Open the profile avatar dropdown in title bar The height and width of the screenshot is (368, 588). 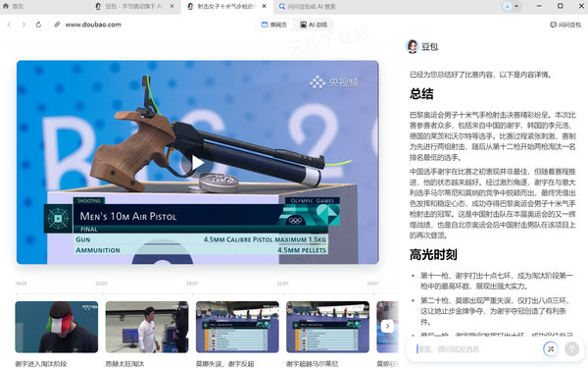512,6
